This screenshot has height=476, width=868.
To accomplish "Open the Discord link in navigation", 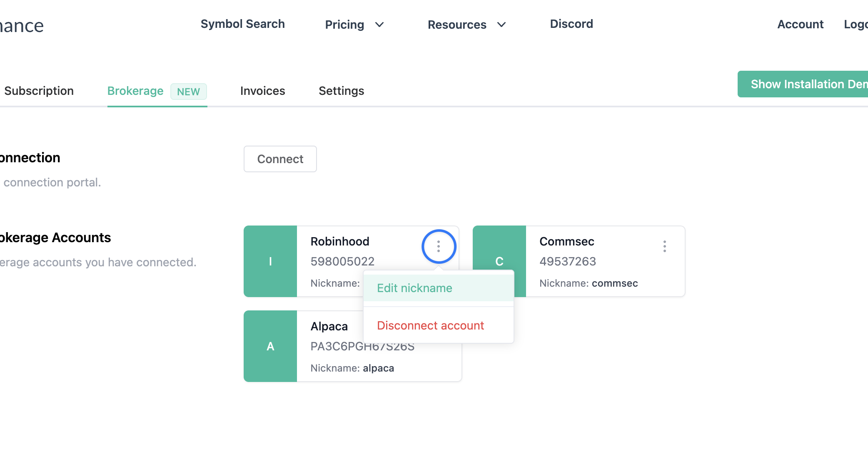I will [571, 24].
